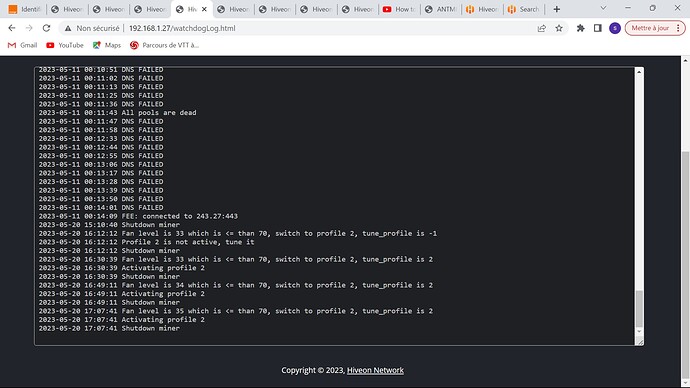The height and width of the screenshot is (388, 690).
Task: Expand the tab search chevron dropdown
Action: (x=603, y=8)
